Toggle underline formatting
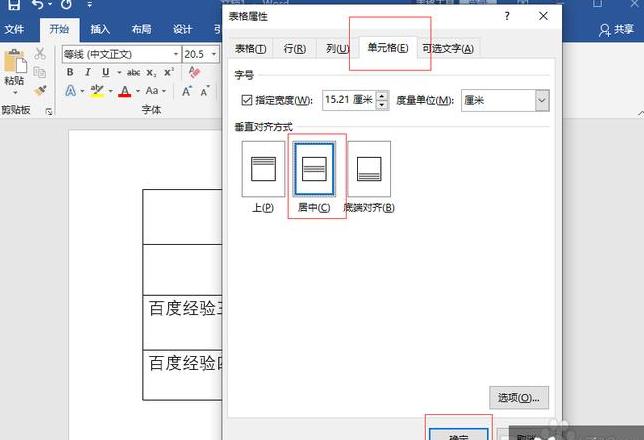The image size is (644, 440). point(106,72)
